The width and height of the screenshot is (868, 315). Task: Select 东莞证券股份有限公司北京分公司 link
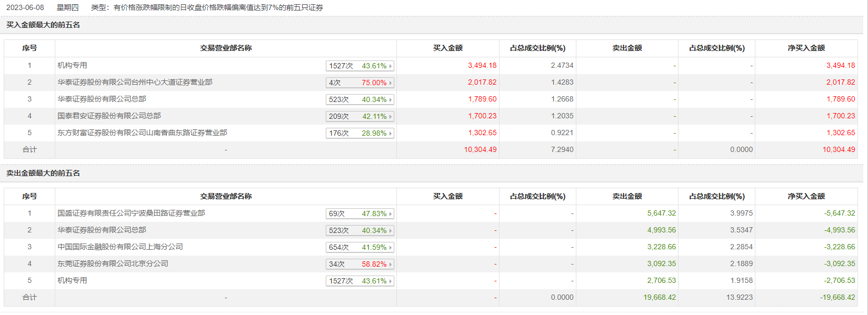pos(113,263)
